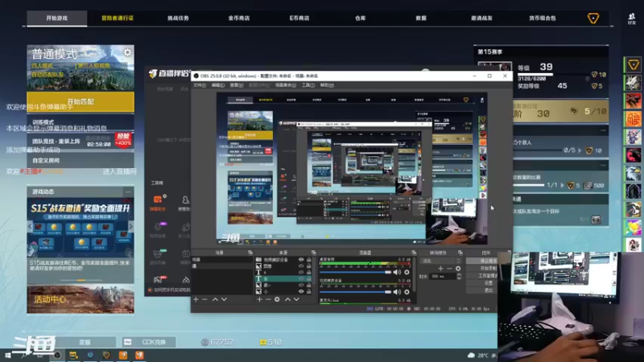
Task: Undock the 场景 panel via header icon
Action: [x=250, y=253]
